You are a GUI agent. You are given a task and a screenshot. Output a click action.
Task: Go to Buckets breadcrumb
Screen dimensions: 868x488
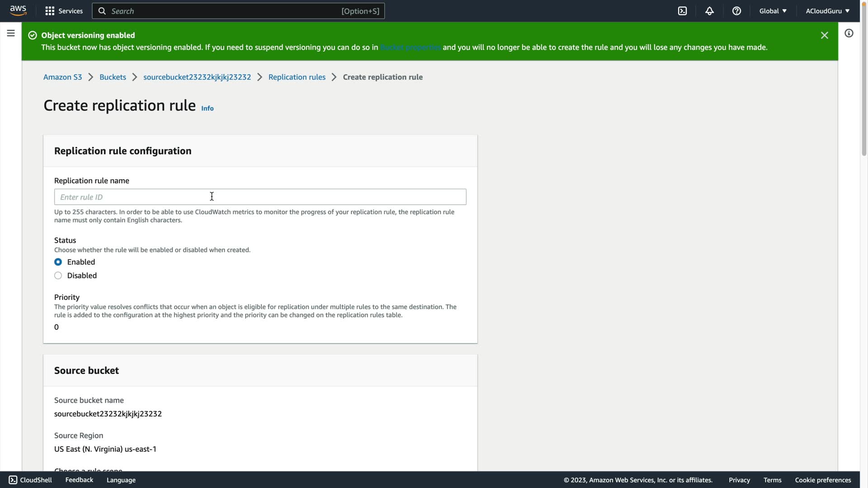(113, 77)
